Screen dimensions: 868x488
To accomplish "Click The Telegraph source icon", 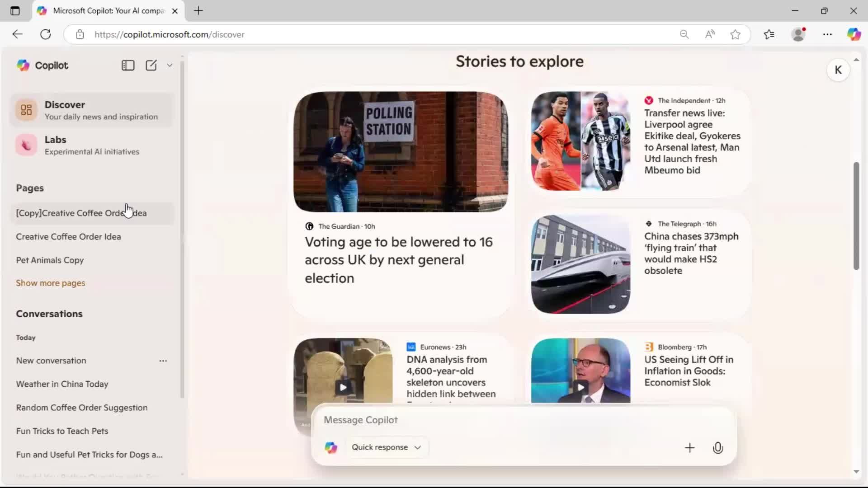I will click(x=649, y=224).
